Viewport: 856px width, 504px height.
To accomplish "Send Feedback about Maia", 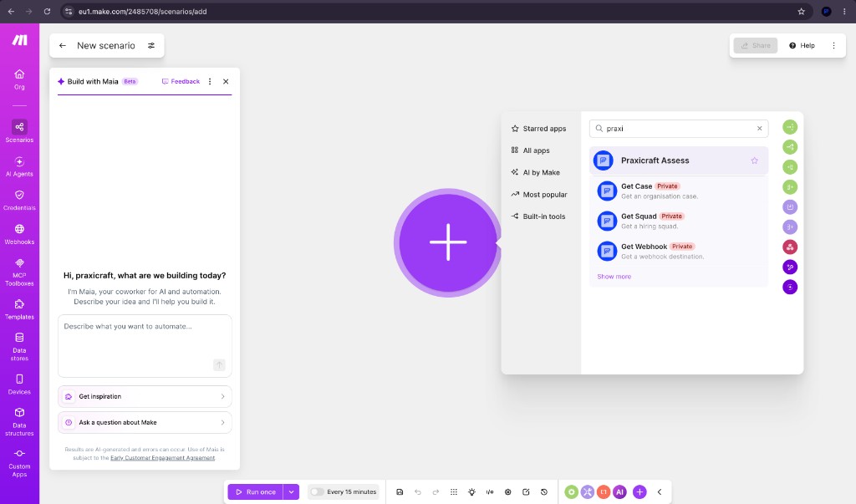I will tap(181, 81).
